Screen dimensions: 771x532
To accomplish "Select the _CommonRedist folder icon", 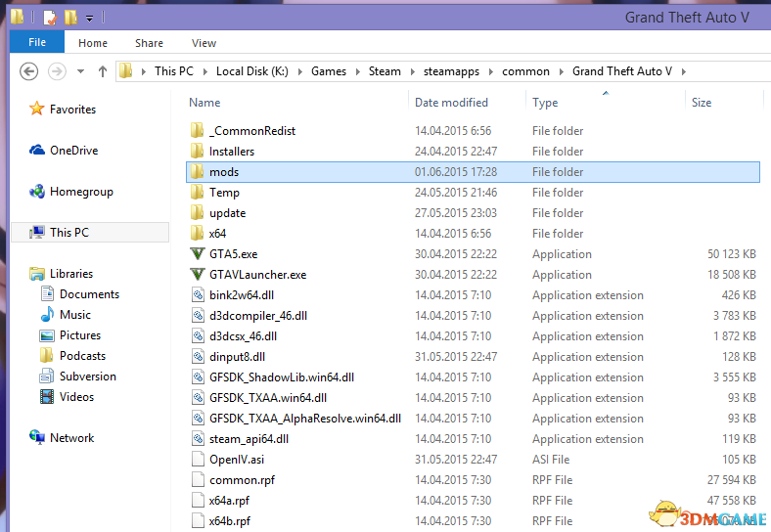I will (x=198, y=130).
